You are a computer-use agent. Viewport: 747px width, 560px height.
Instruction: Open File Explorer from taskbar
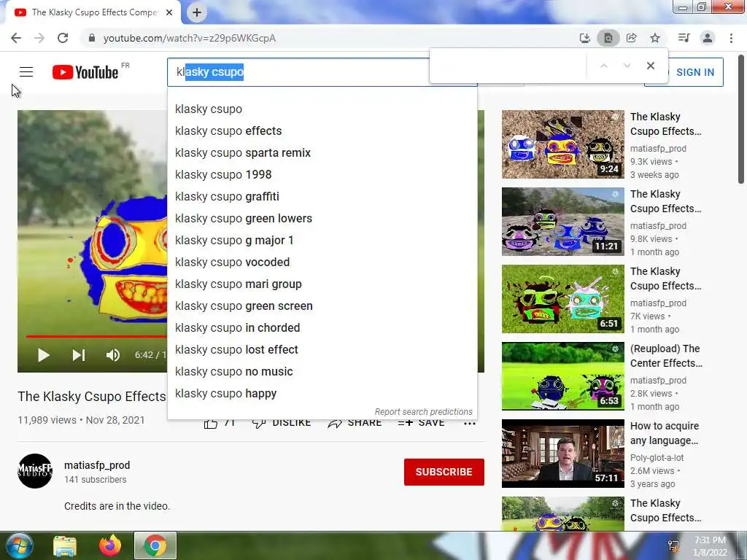click(65, 545)
